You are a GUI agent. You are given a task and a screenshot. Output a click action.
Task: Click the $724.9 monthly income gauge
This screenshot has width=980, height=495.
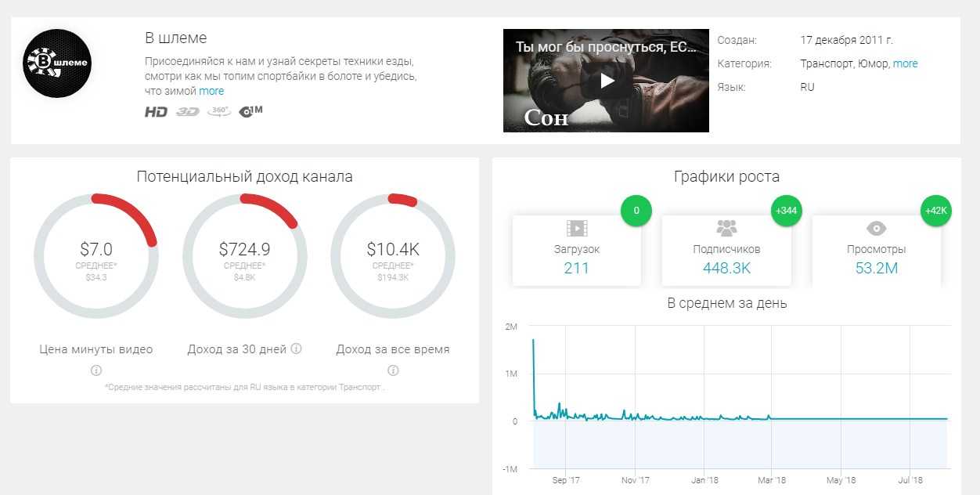click(244, 256)
